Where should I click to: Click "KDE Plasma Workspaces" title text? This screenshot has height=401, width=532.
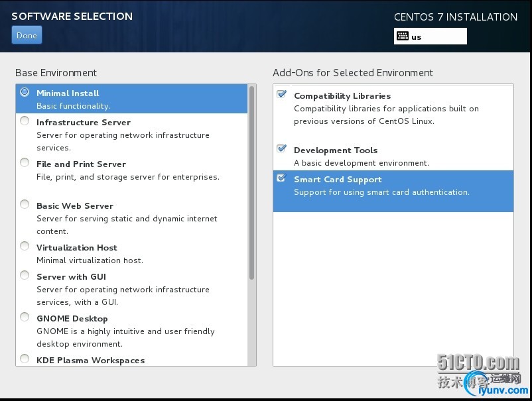(x=91, y=361)
